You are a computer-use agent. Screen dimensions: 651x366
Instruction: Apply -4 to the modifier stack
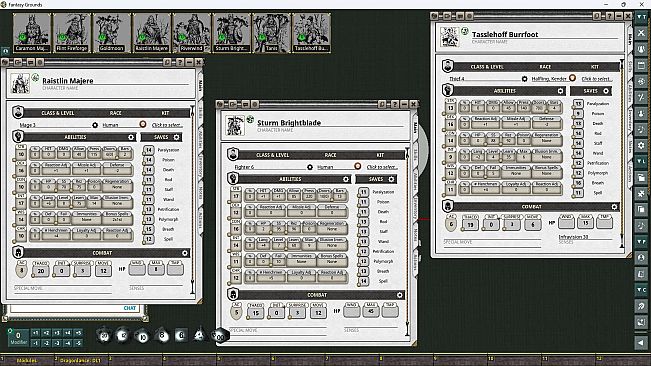[68, 343]
